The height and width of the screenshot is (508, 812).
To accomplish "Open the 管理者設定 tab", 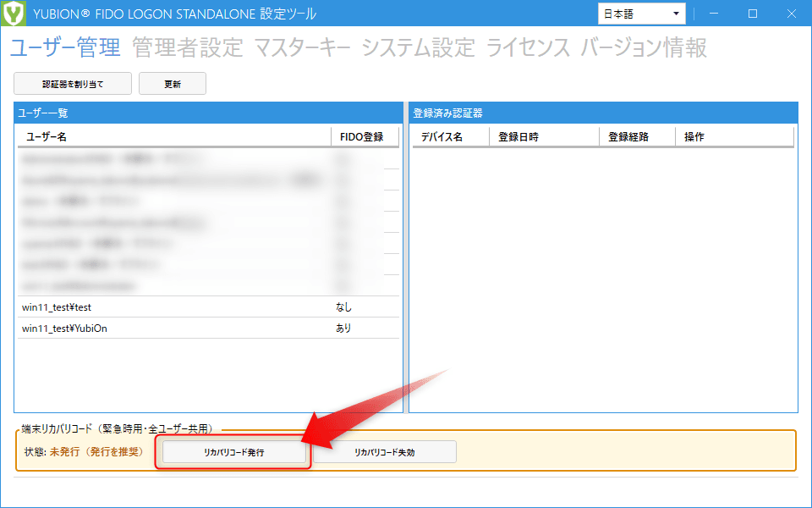I will click(188, 48).
